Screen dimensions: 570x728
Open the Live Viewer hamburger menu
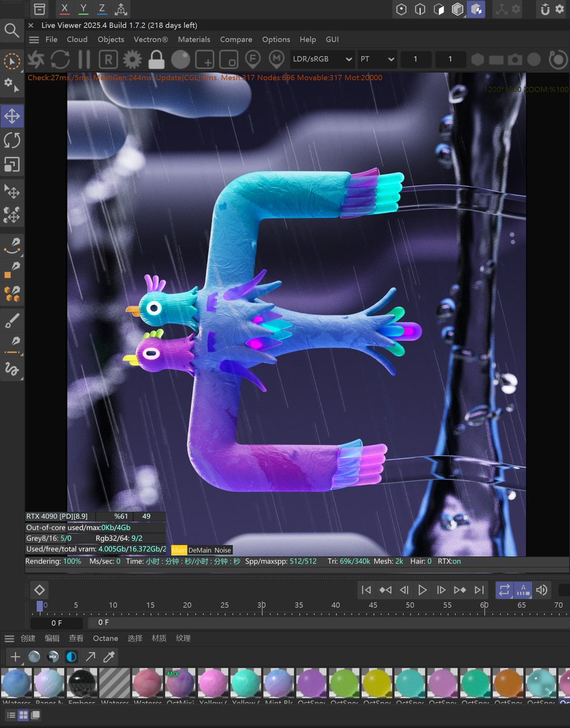tap(34, 39)
